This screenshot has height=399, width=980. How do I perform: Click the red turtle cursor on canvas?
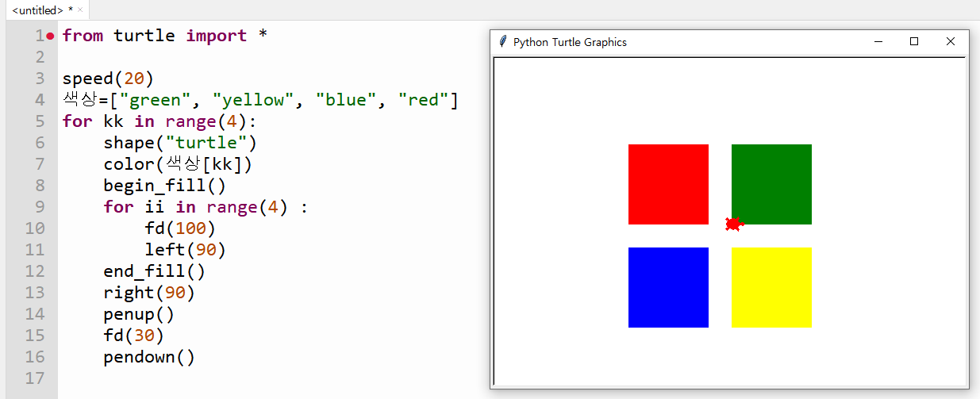pos(733,224)
